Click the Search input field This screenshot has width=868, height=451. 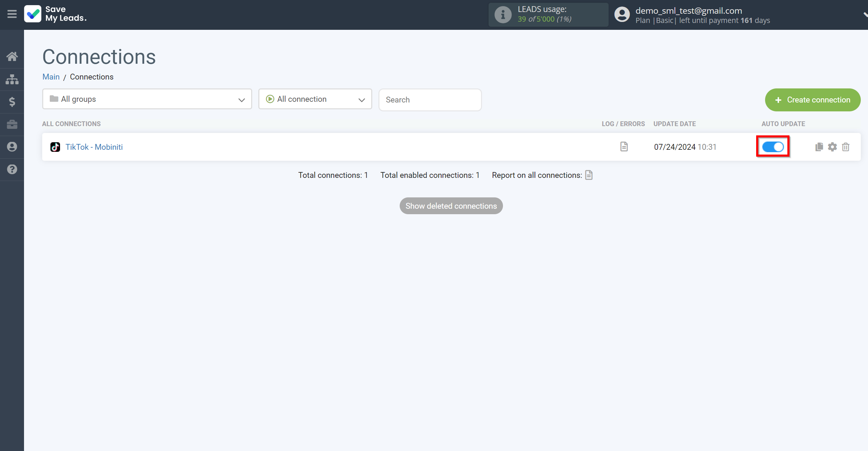tap(431, 99)
